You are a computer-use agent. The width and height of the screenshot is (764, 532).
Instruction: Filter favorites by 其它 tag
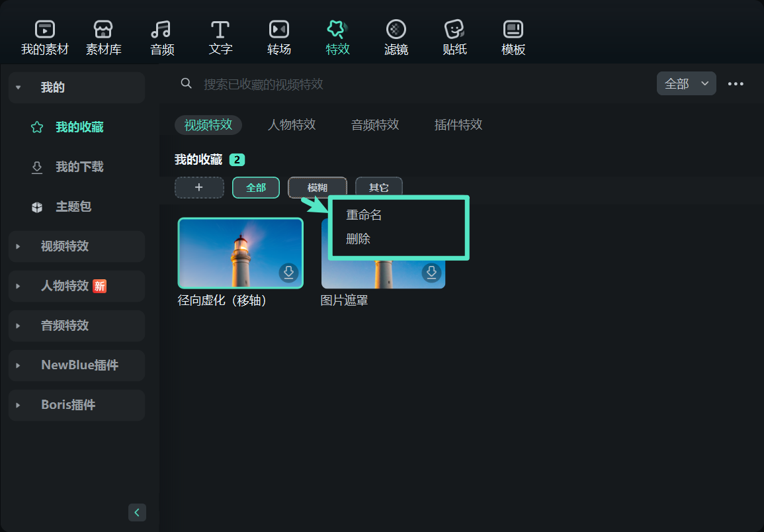point(378,187)
